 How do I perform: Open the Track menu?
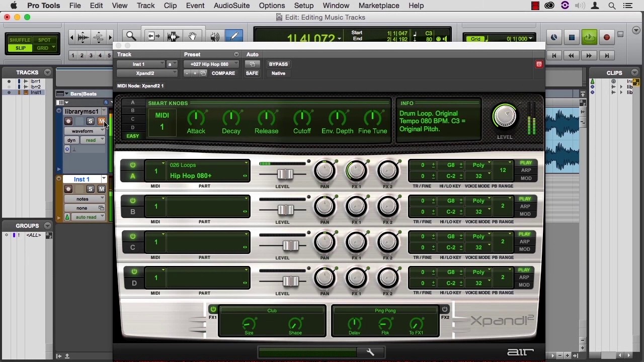145,6
